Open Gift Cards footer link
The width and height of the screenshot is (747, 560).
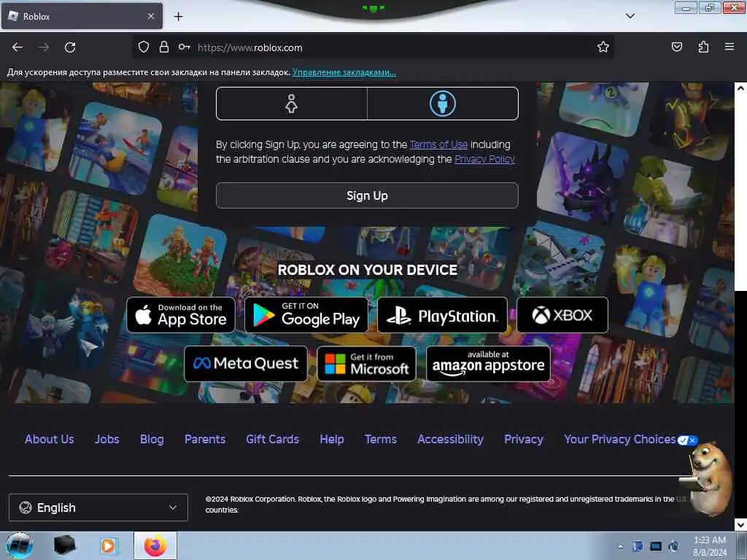coord(273,439)
